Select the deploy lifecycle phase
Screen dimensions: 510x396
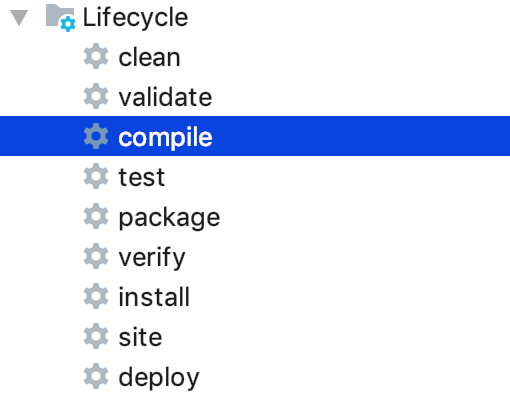tap(159, 378)
